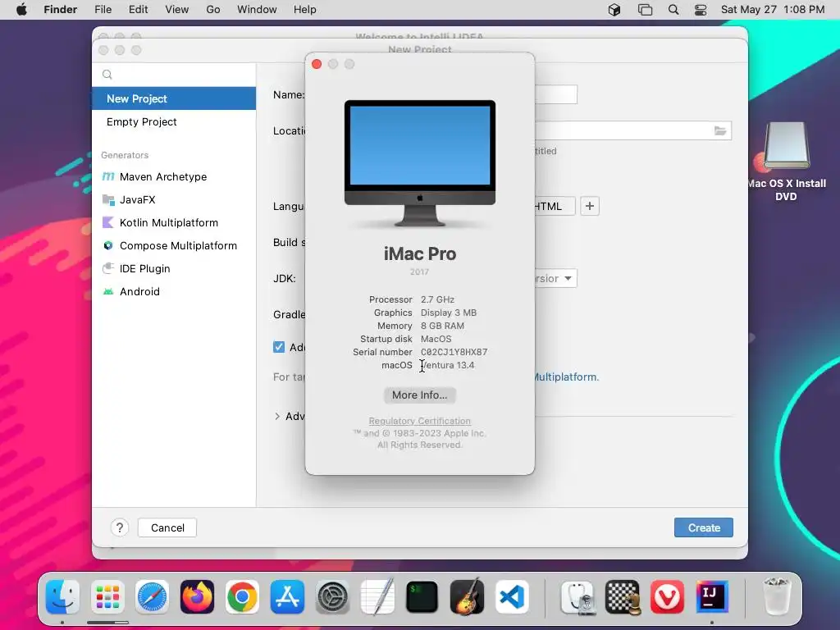This screenshot has height=630, width=840.
Task: Open Safari from the Dock
Action: 152,597
